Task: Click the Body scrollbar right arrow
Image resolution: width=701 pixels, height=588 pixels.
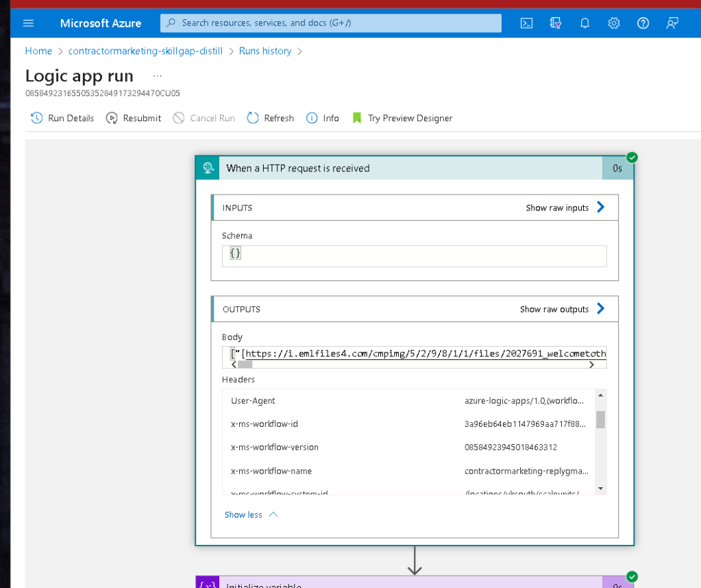Action: point(591,365)
